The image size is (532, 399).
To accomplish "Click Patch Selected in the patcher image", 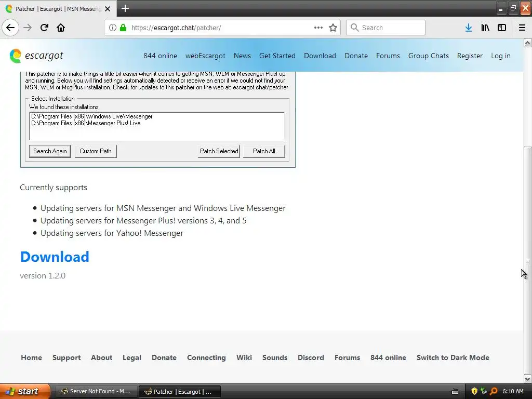I will 219,151.
